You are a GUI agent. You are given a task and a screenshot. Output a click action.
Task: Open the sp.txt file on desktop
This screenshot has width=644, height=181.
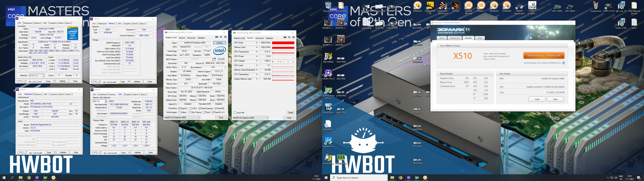pyautogui.click(x=634, y=24)
